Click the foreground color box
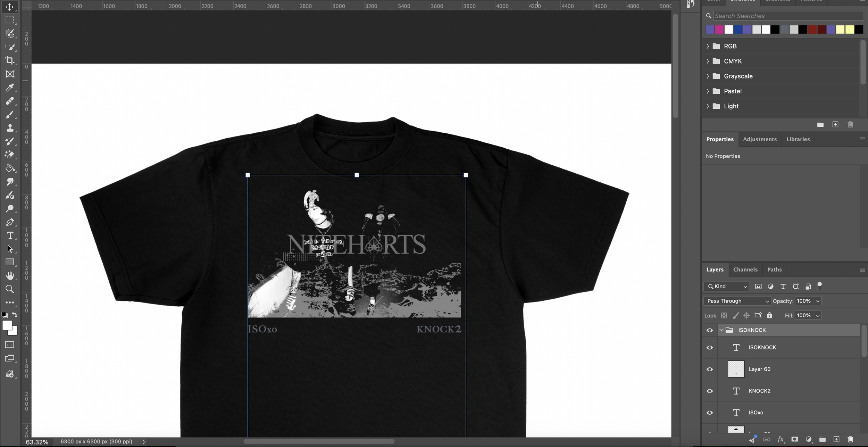 click(x=7, y=325)
